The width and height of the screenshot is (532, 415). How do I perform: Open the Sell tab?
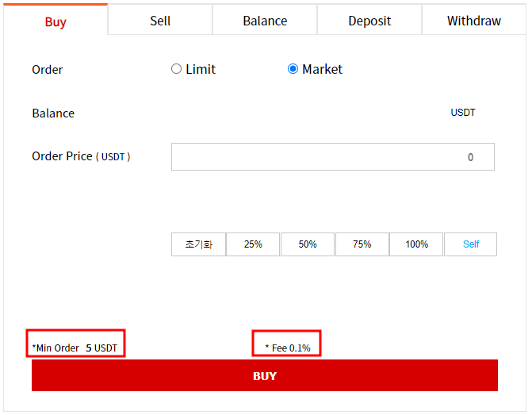click(x=160, y=21)
